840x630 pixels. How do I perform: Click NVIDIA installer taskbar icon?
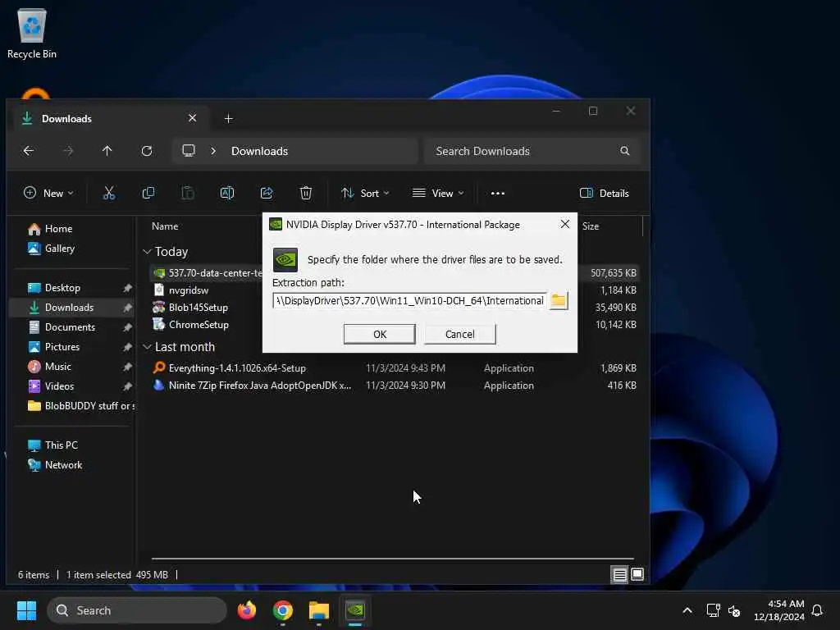coord(355,610)
